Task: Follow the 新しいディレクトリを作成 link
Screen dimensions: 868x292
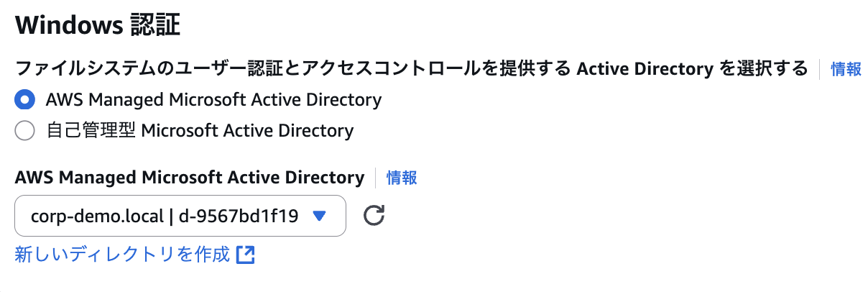Action: click(122, 255)
